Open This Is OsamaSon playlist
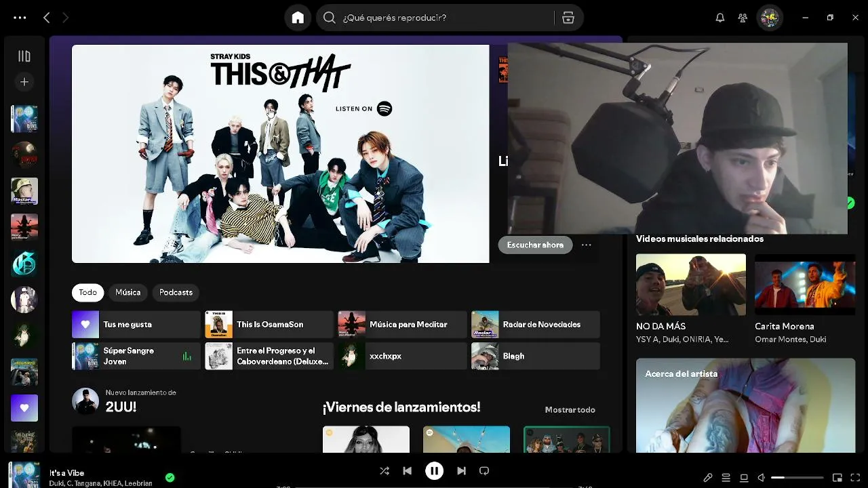Viewport: 868px width, 488px height. [269, 325]
